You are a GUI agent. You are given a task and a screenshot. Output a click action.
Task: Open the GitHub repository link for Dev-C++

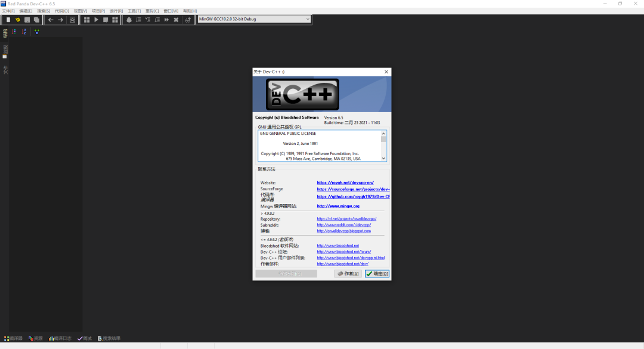tap(352, 197)
